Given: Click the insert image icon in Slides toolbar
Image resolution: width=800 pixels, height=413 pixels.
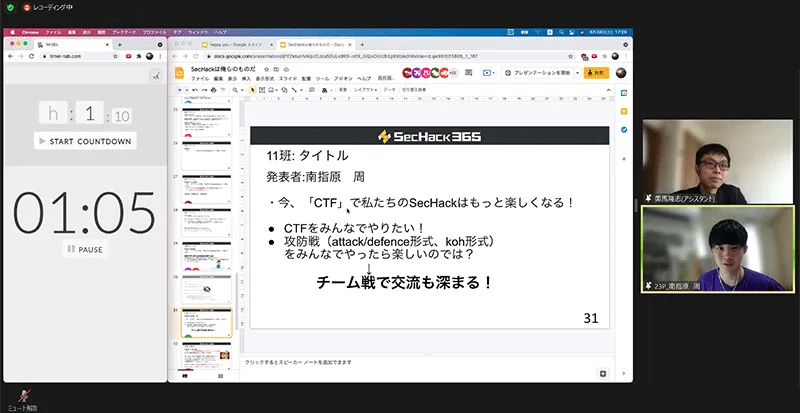Looking at the screenshot, I should click(x=270, y=90).
